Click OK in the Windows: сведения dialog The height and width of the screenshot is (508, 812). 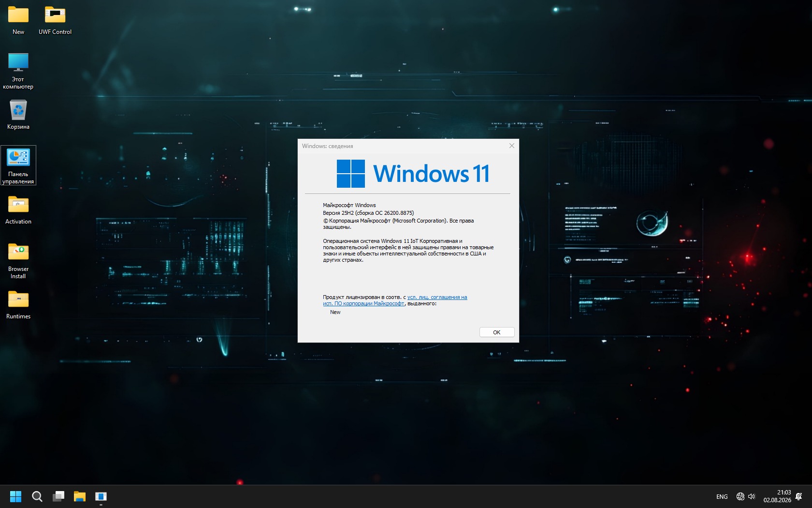coord(497,332)
